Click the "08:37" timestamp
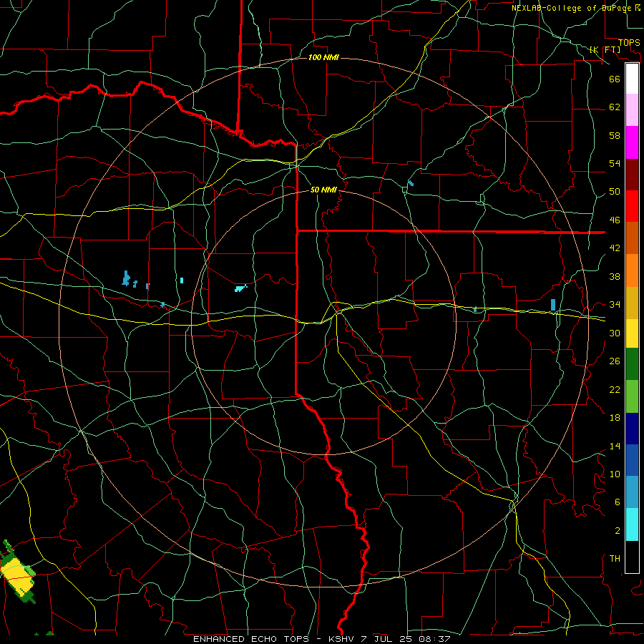 click(x=434, y=639)
